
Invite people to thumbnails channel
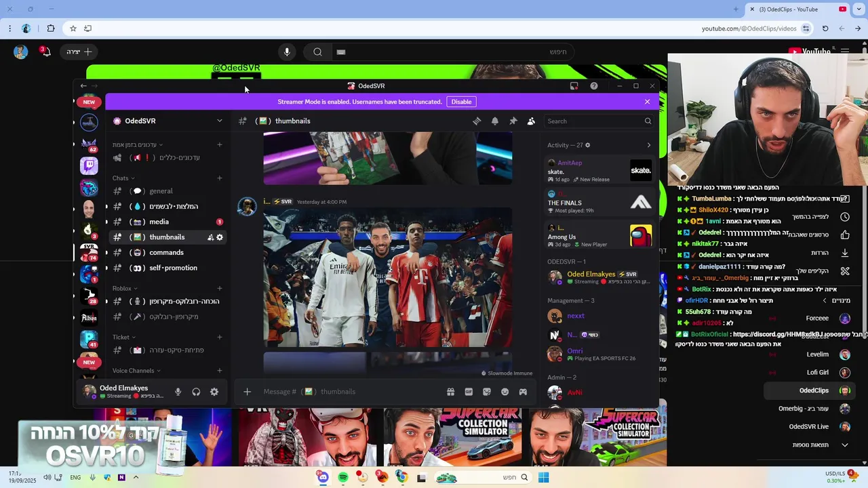point(210,237)
